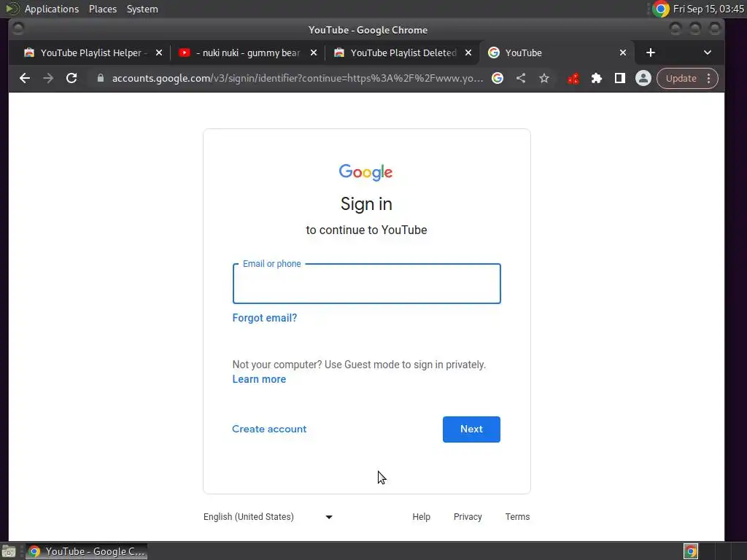Open the System menu
The image size is (747, 560).
pos(142,9)
